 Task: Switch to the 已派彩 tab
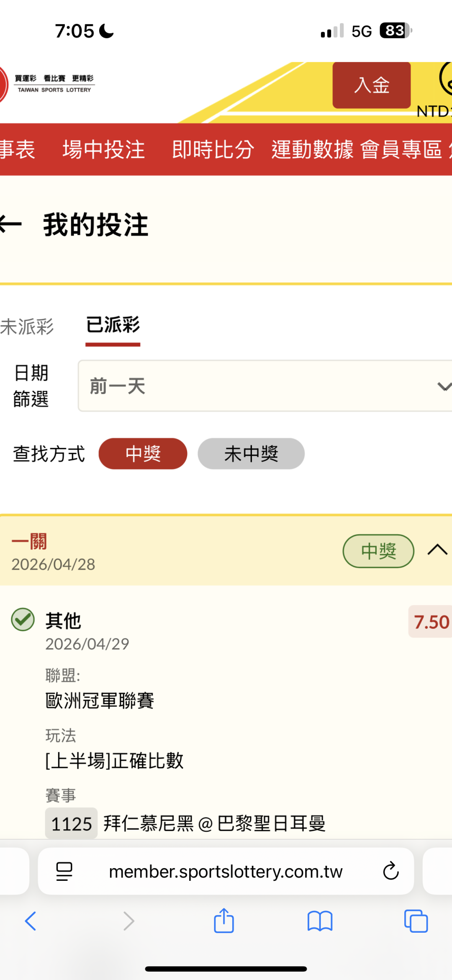point(113,325)
